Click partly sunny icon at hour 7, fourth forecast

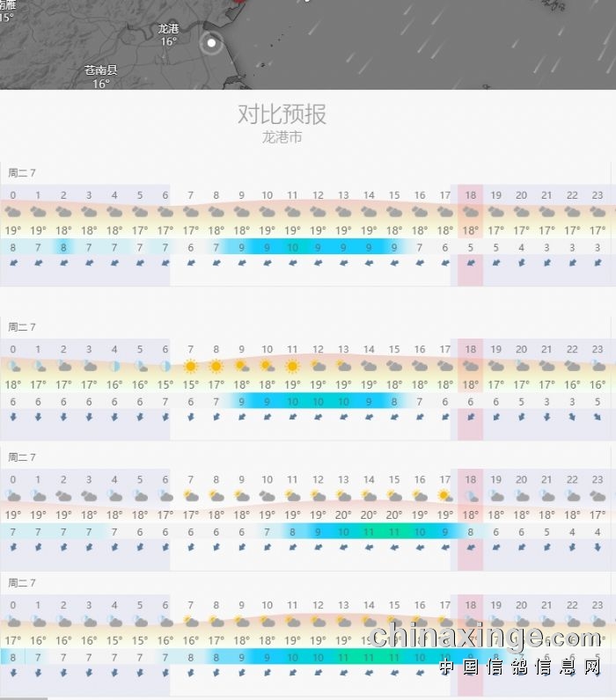point(190,622)
